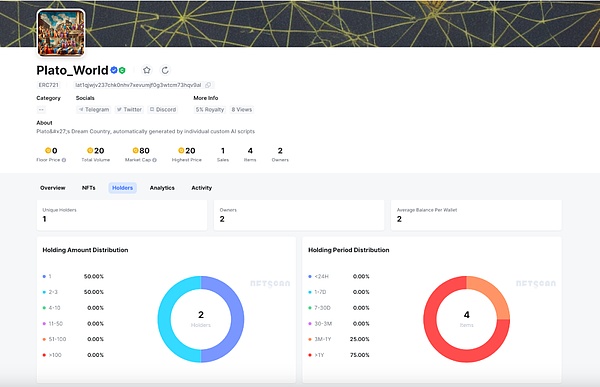This screenshot has height=387, width=600.
Task: Click the refresh icon beside Plato_World
Action: point(165,70)
